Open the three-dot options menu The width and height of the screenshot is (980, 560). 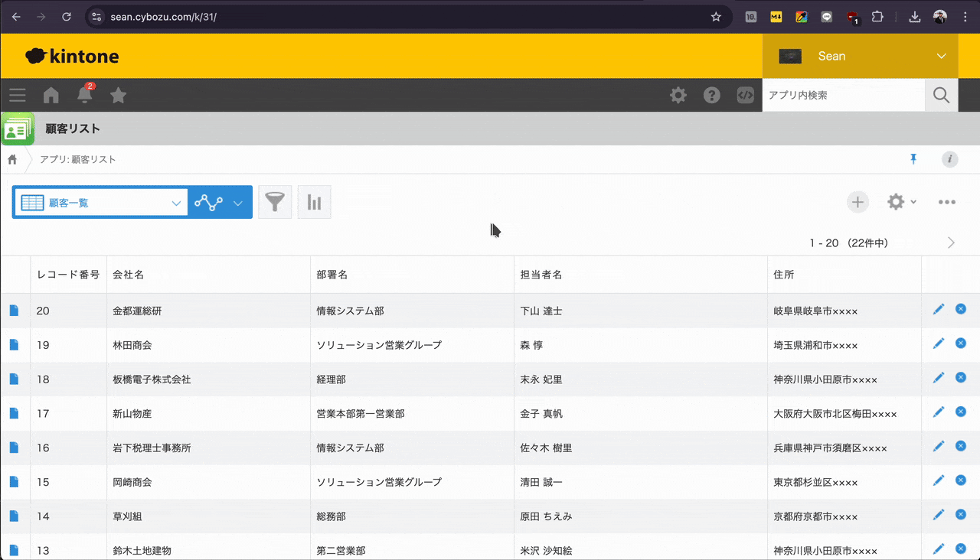coord(947,202)
